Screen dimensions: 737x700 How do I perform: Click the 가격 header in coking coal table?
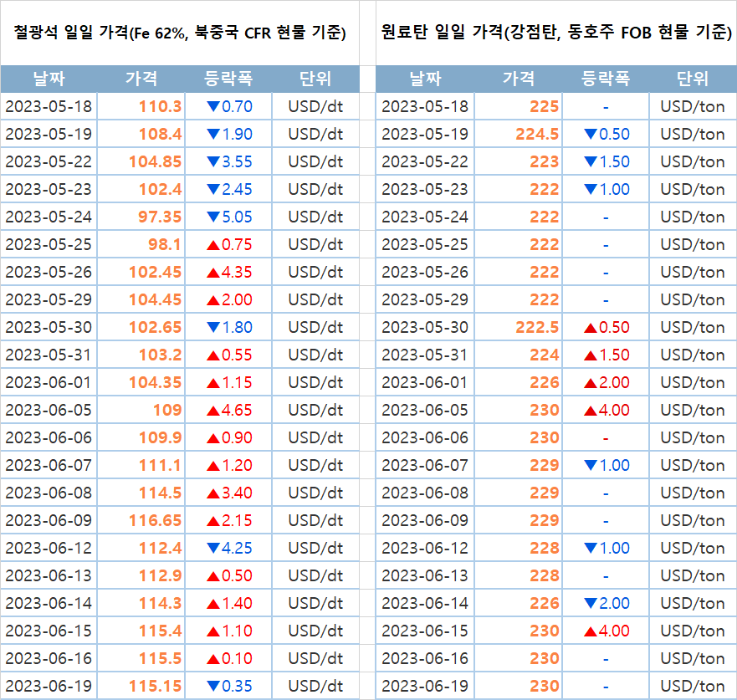pyautogui.click(x=519, y=79)
